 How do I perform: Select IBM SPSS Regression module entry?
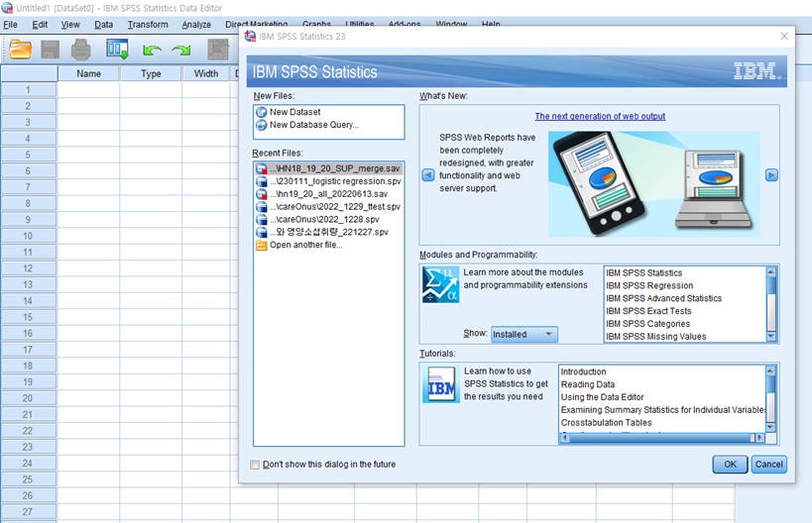pos(649,285)
